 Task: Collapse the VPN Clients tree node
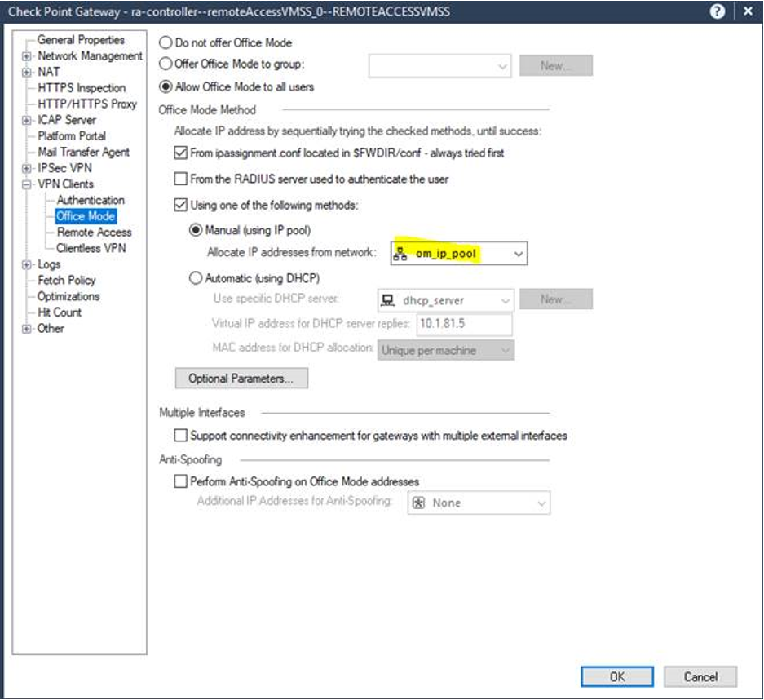coord(27,184)
